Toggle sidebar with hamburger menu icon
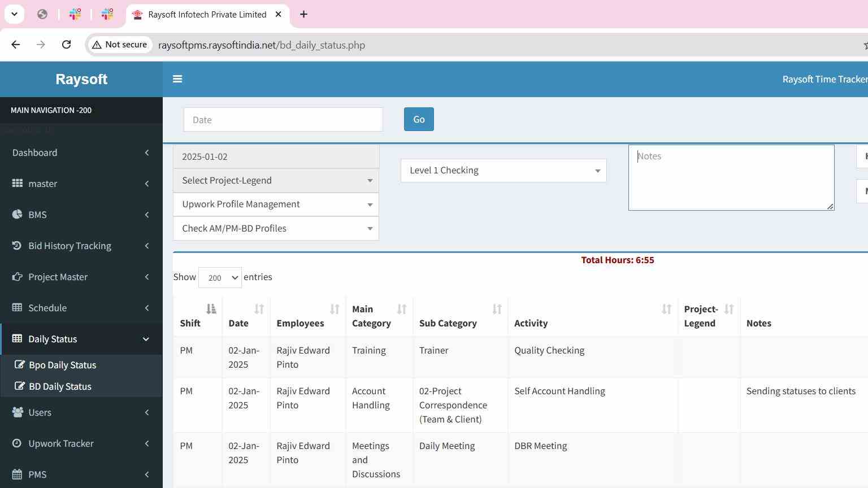The width and height of the screenshot is (868, 488). point(177,79)
